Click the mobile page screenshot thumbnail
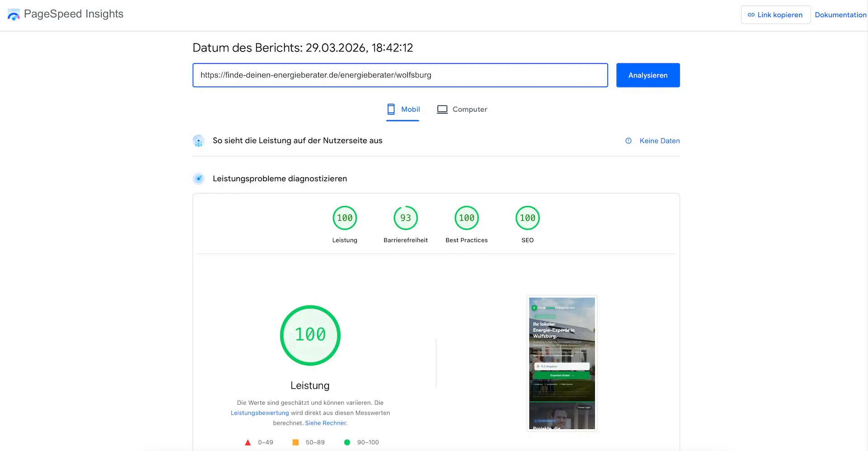 [562, 363]
